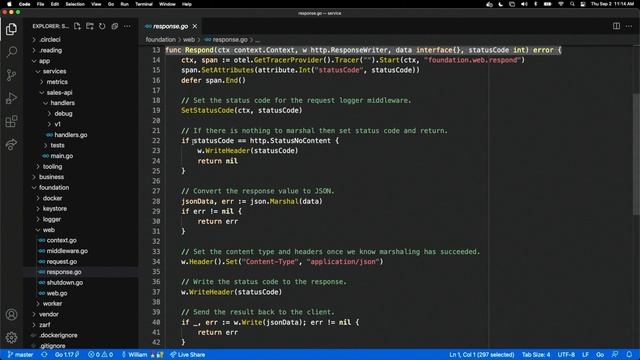This screenshot has width=640, height=360.
Task: Click the web breadcrumb segment
Action: pos(189,40)
